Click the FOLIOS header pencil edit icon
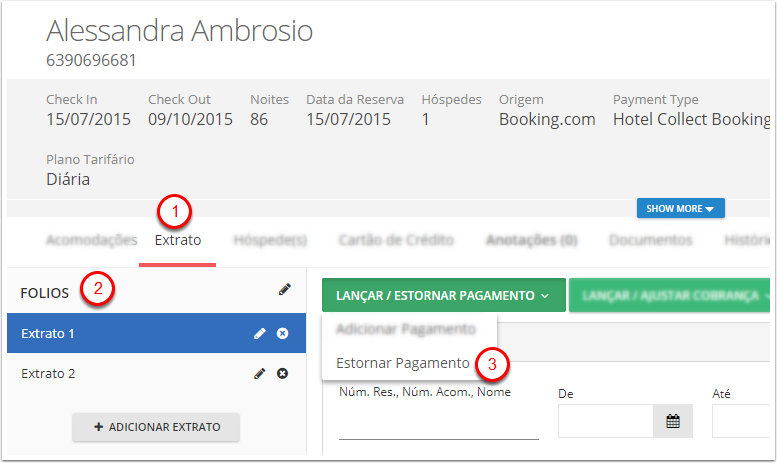777x463 pixels. click(284, 289)
